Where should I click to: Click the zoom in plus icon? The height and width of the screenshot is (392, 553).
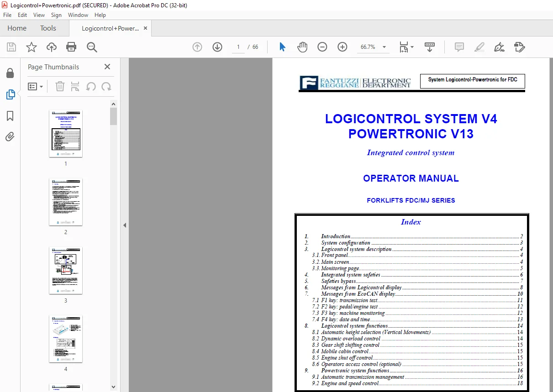click(342, 47)
